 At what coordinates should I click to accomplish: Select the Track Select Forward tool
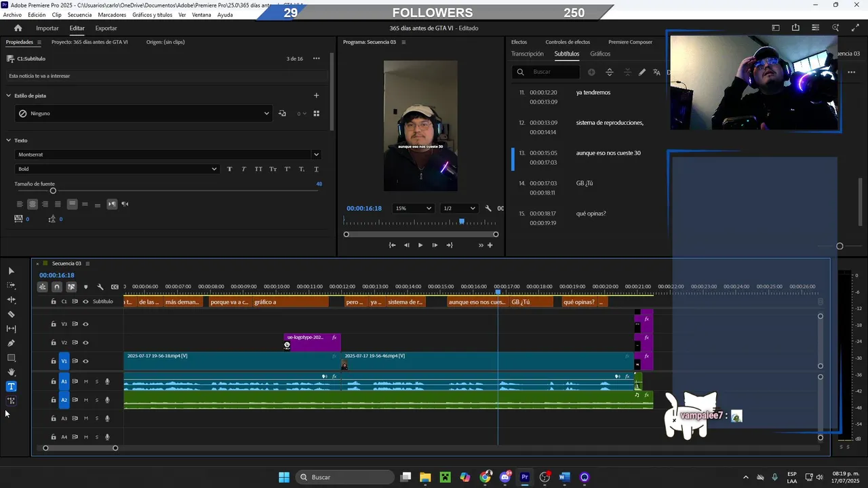[x=11, y=285]
